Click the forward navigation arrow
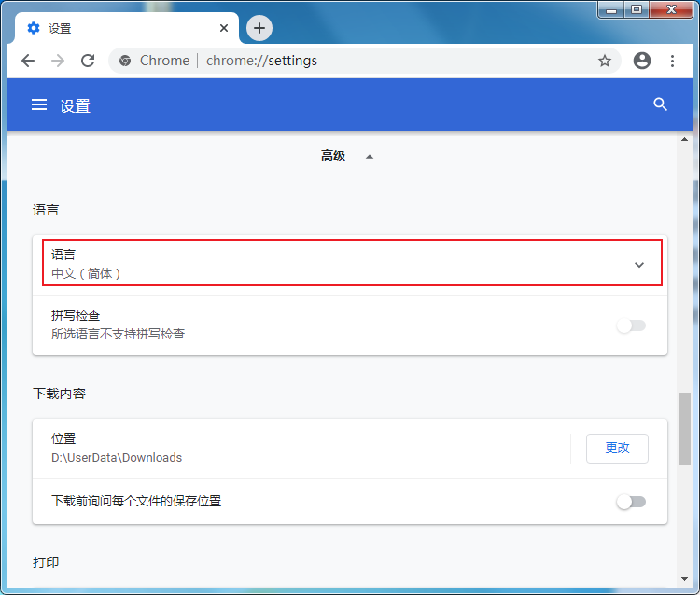The height and width of the screenshot is (595, 700). (58, 61)
